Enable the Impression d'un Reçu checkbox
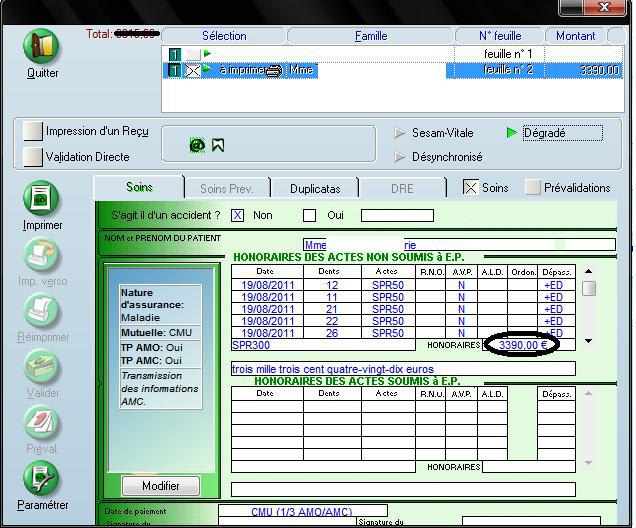The height and width of the screenshot is (528, 636). click(33, 132)
